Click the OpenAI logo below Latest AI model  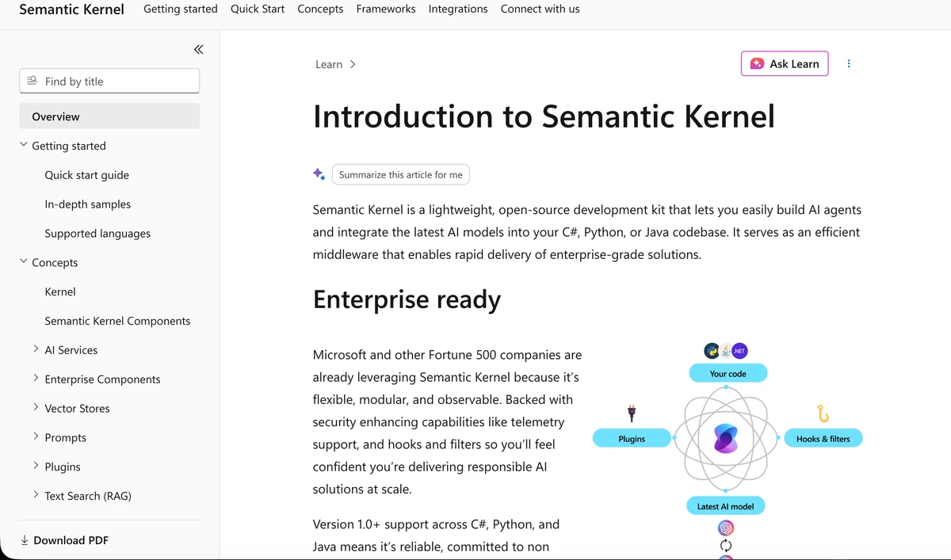726,528
